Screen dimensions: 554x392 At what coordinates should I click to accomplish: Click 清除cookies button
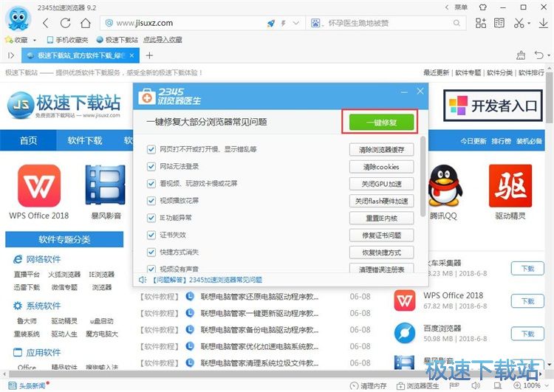[x=381, y=167]
